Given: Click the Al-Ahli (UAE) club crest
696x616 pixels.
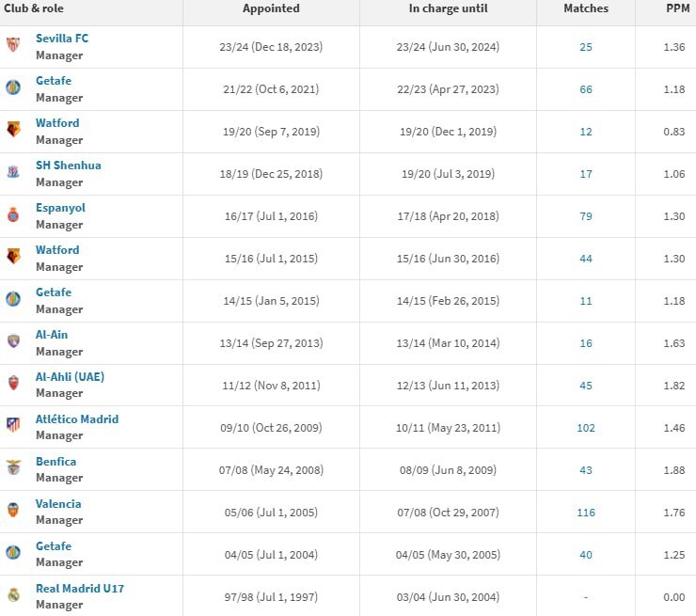Looking at the screenshot, I should pyautogui.click(x=13, y=385).
